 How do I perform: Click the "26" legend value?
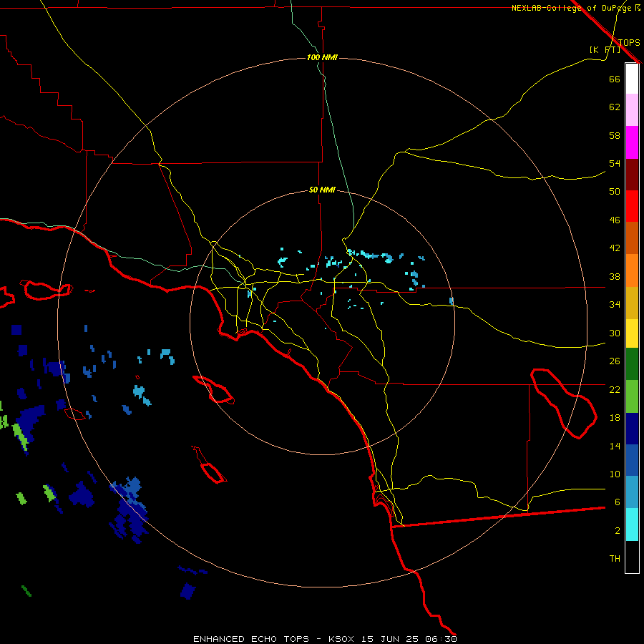(615, 361)
